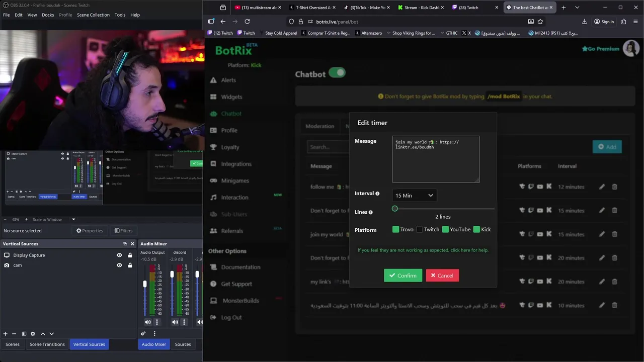
Task: Open Audio Mixer dock options menu
Action: pos(154,333)
